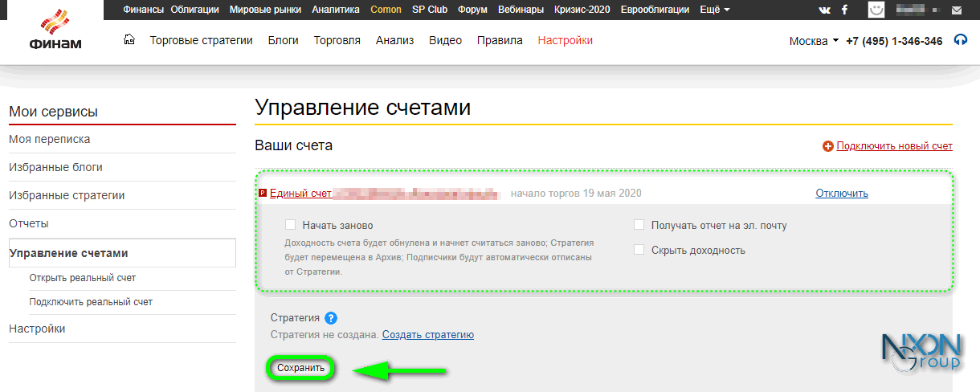The width and height of the screenshot is (980, 392).
Task: Open Анализ in the main navigation
Action: tap(394, 40)
